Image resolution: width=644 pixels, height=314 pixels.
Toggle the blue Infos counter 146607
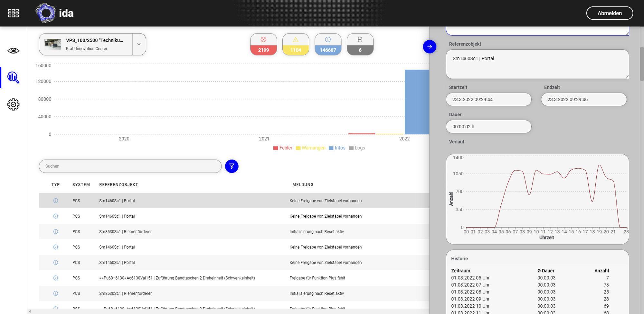pos(328,44)
